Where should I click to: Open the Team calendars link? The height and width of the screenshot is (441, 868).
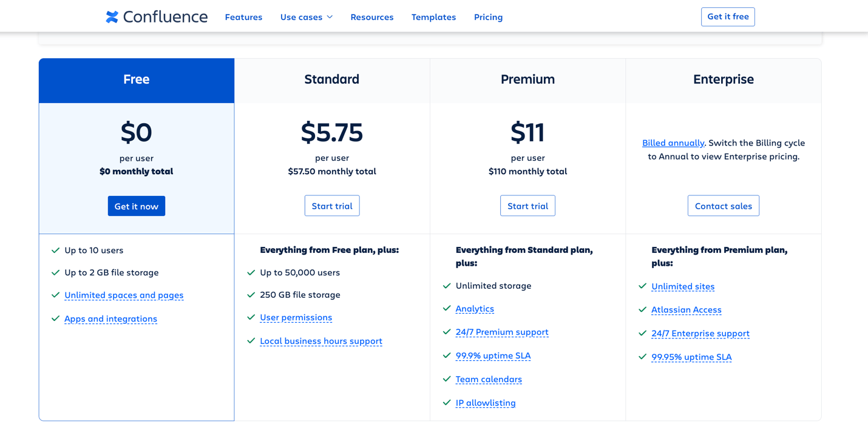[x=489, y=379]
